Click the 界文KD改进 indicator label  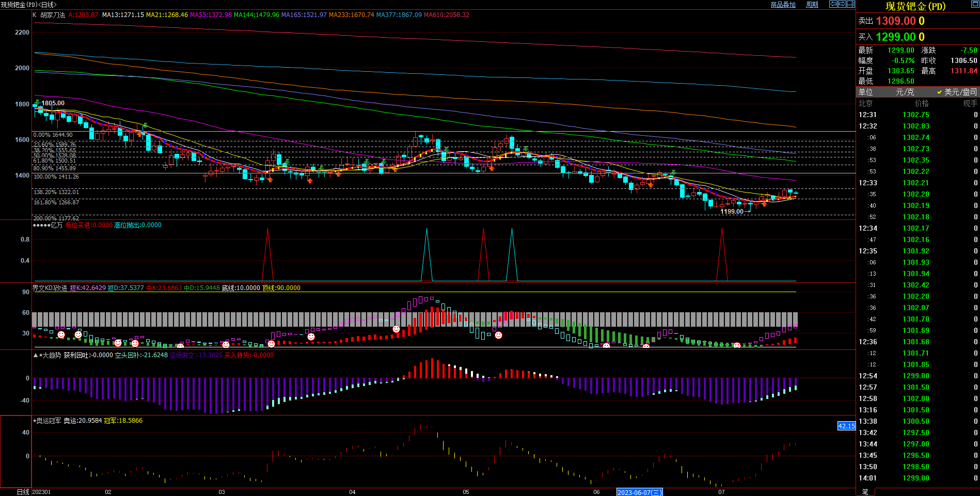pyautogui.click(x=50, y=288)
